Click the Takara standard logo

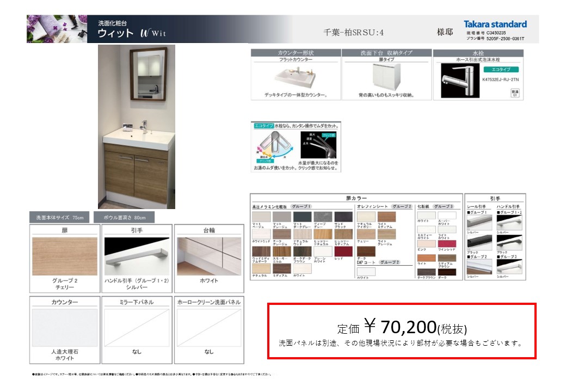495,24
